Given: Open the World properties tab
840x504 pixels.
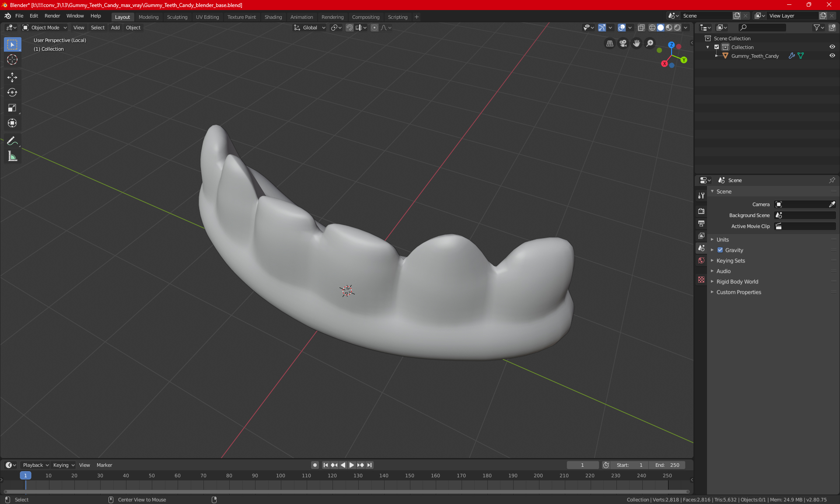Looking at the screenshot, I should [701, 260].
